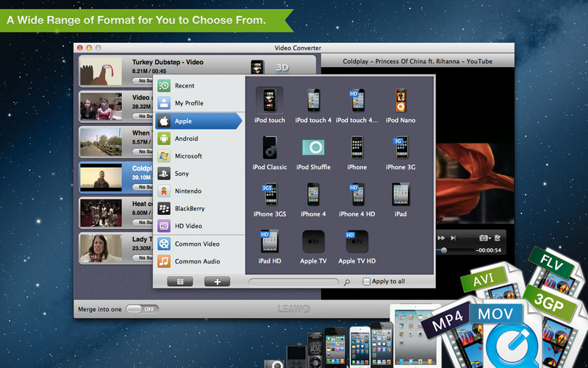Open the Recent profiles category
This screenshot has width=588, height=368.
(199, 85)
